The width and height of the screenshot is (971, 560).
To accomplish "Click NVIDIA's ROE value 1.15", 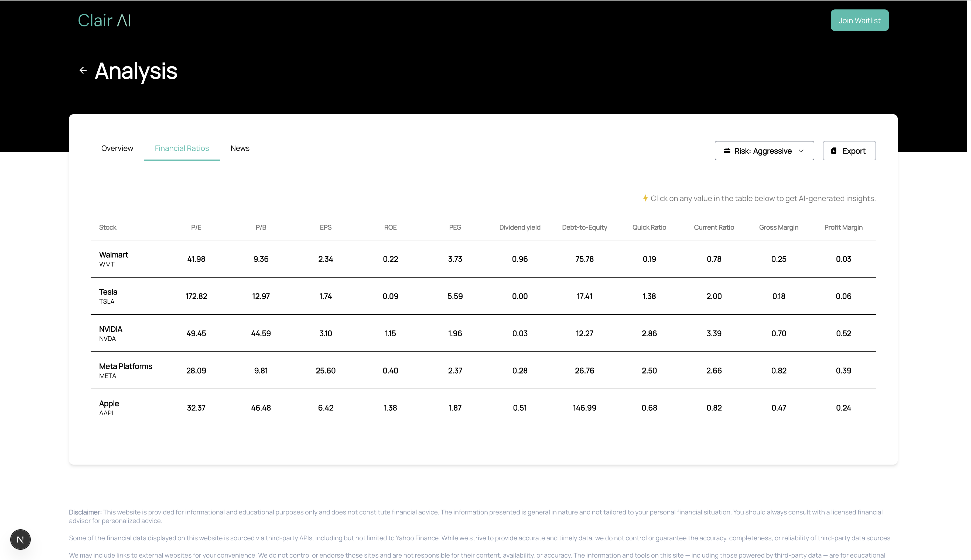I will tap(390, 333).
